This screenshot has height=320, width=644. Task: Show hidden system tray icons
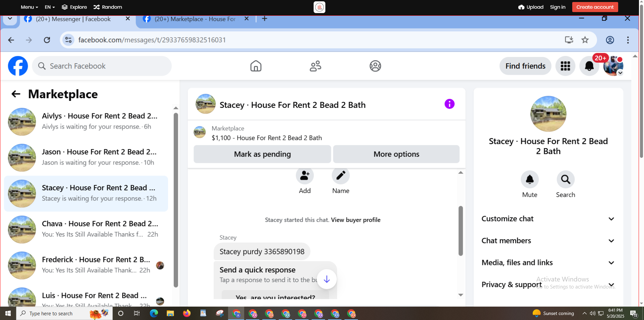coord(584,314)
